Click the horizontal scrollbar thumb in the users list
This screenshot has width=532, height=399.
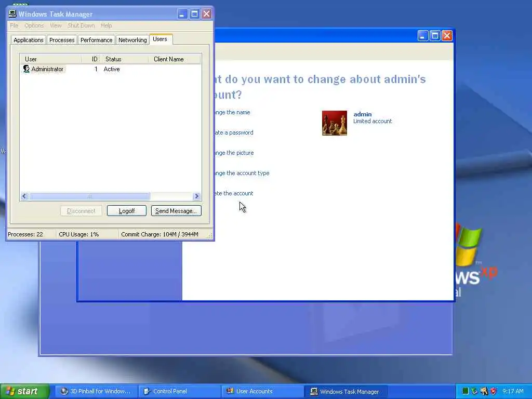point(89,196)
